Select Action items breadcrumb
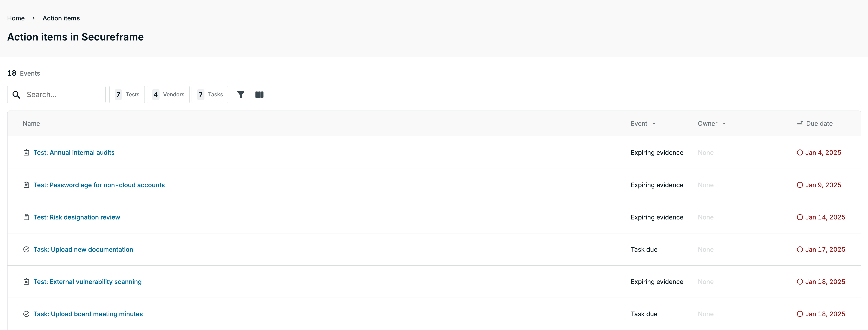Image resolution: width=868 pixels, height=330 pixels. (61, 18)
